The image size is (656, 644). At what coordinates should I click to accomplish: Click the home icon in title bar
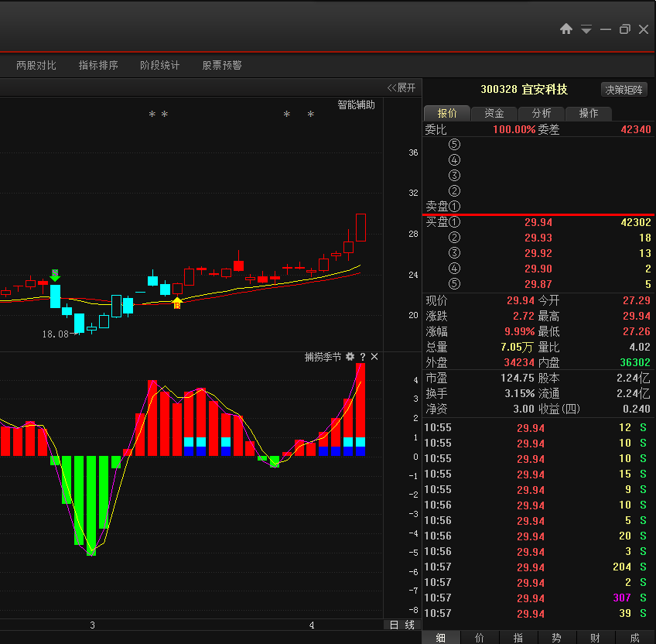pos(566,29)
